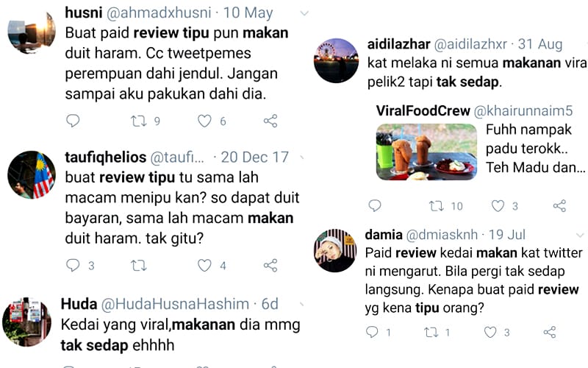Retweet aidilazhar's tweet with 10 retweets
Screen dimensions: 588x368
pos(436,206)
